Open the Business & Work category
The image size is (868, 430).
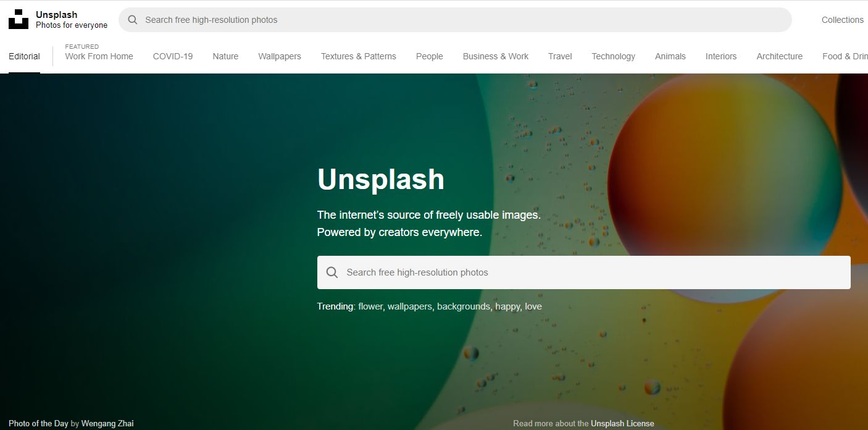[496, 56]
